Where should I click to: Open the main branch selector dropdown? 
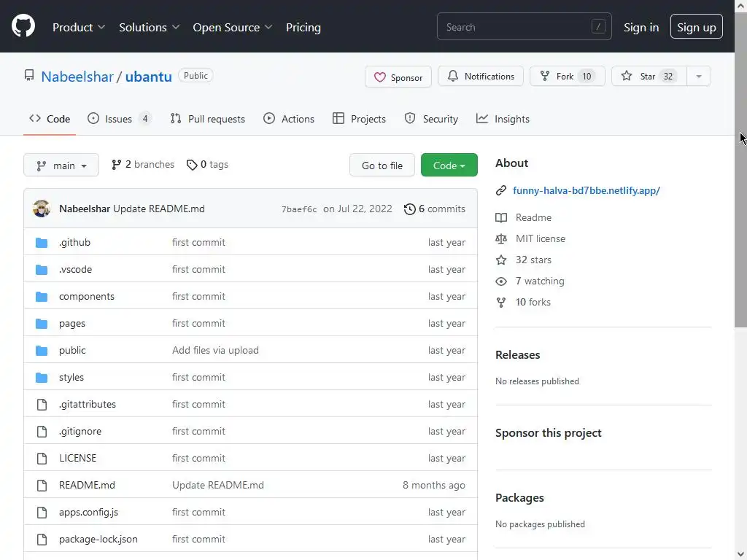click(61, 166)
